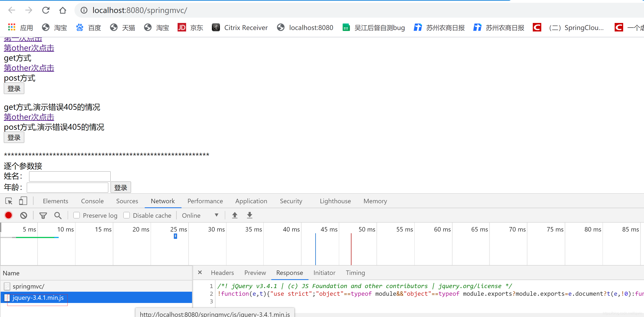The image size is (644, 317).
Task: Select the springmvc/ request row
Action: click(96, 286)
